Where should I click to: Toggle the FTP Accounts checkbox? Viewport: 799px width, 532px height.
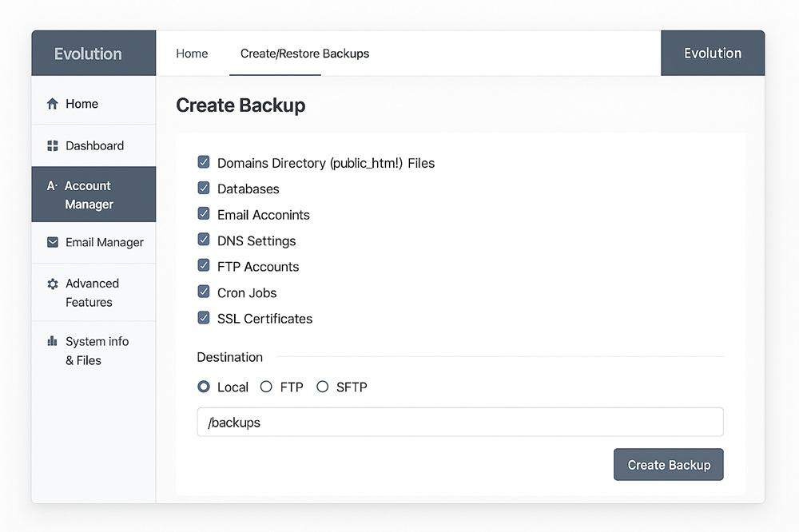(x=204, y=266)
